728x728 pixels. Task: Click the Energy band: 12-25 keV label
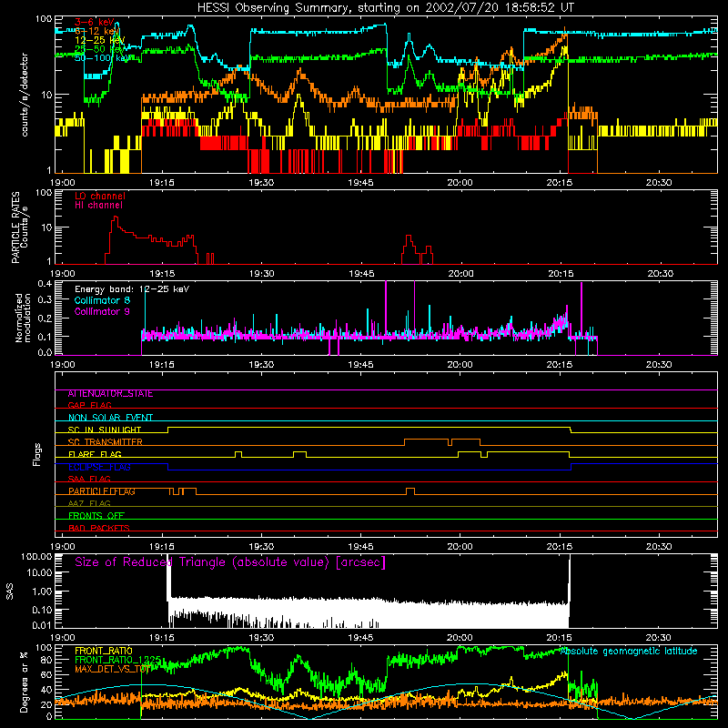[132, 289]
